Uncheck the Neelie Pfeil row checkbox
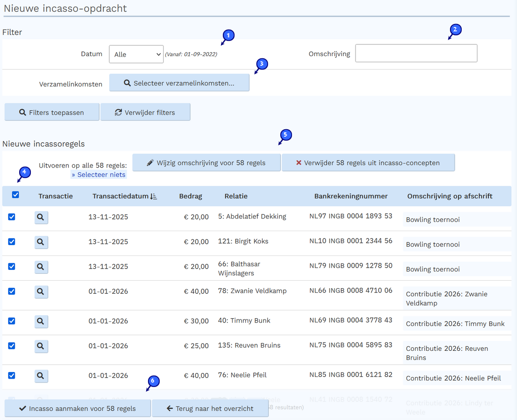The width and height of the screenshot is (517, 420). 12,375
